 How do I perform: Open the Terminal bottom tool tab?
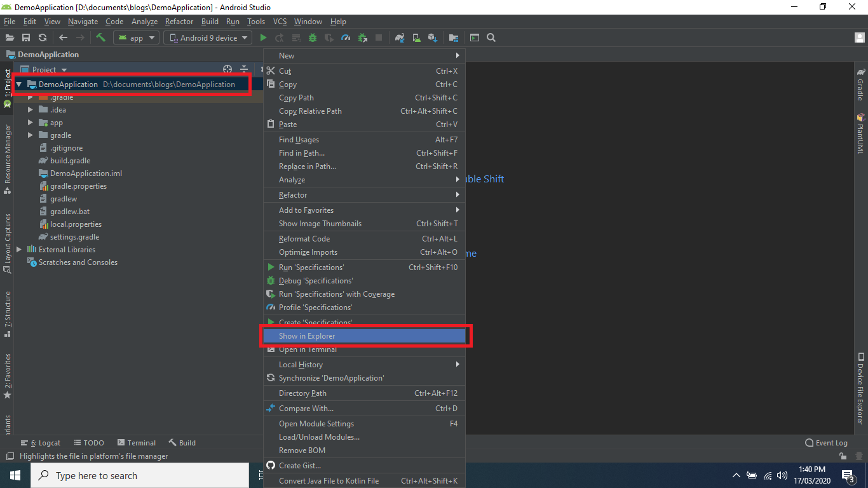click(136, 443)
